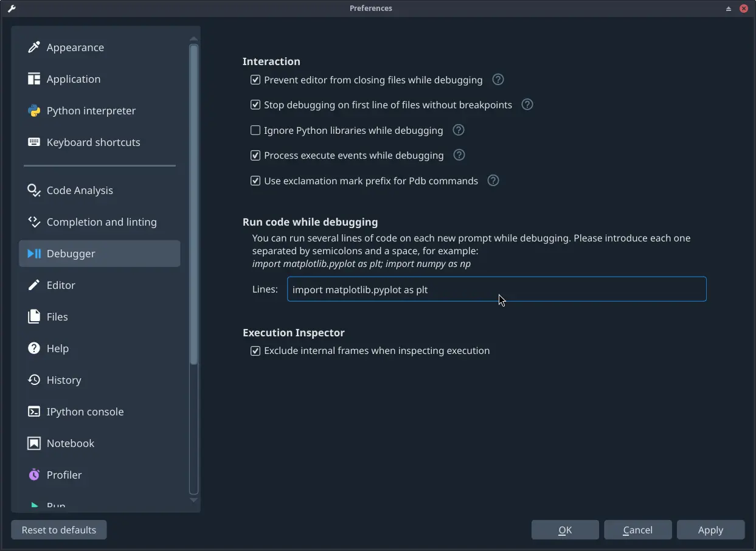Click inside the Lines input field
The width and height of the screenshot is (756, 551).
497,289
